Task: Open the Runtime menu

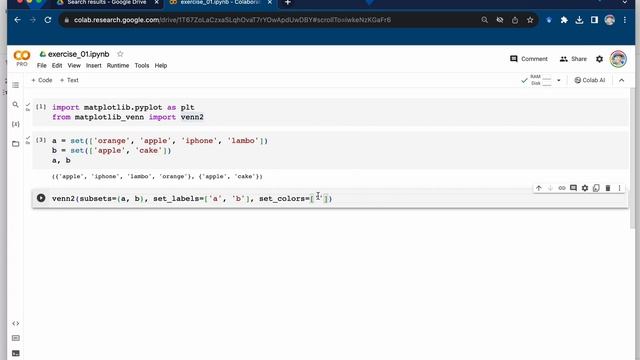Action: click(x=118, y=65)
